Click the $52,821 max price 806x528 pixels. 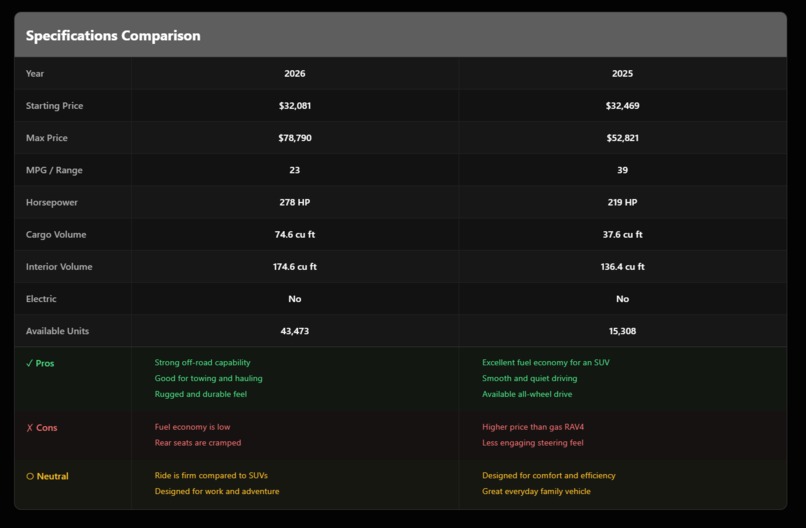point(622,138)
